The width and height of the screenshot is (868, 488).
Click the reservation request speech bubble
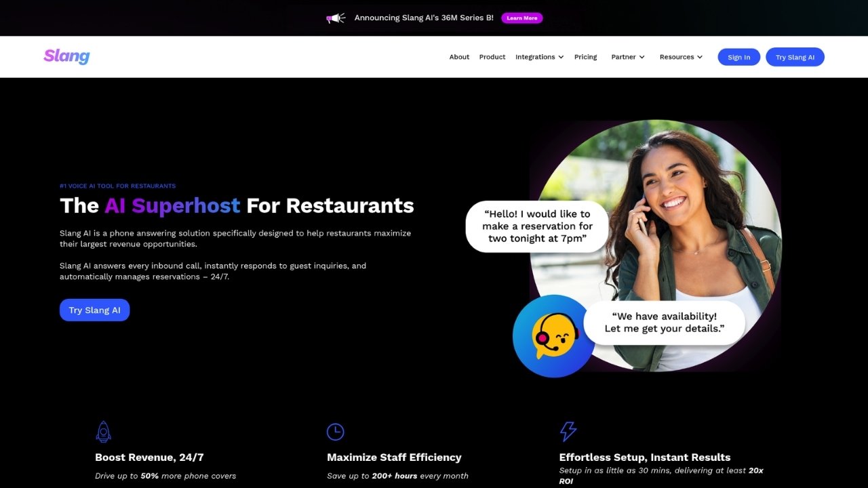(537, 226)
